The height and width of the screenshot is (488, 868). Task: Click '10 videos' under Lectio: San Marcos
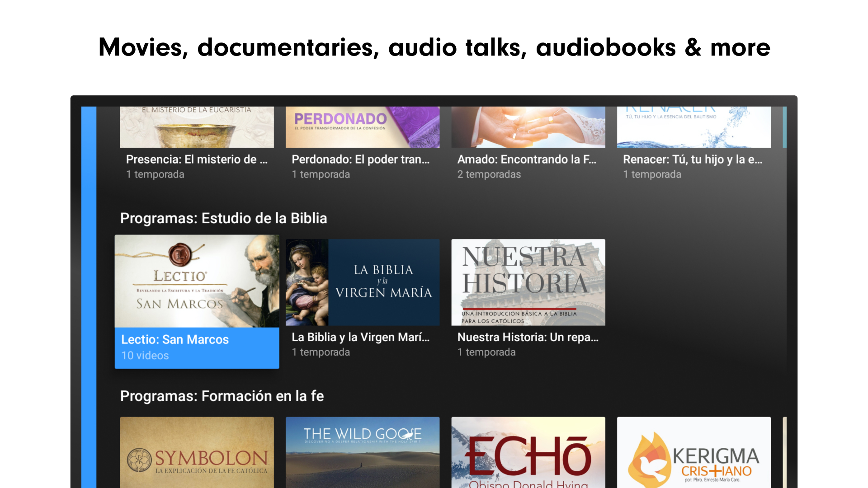point(145,356)
